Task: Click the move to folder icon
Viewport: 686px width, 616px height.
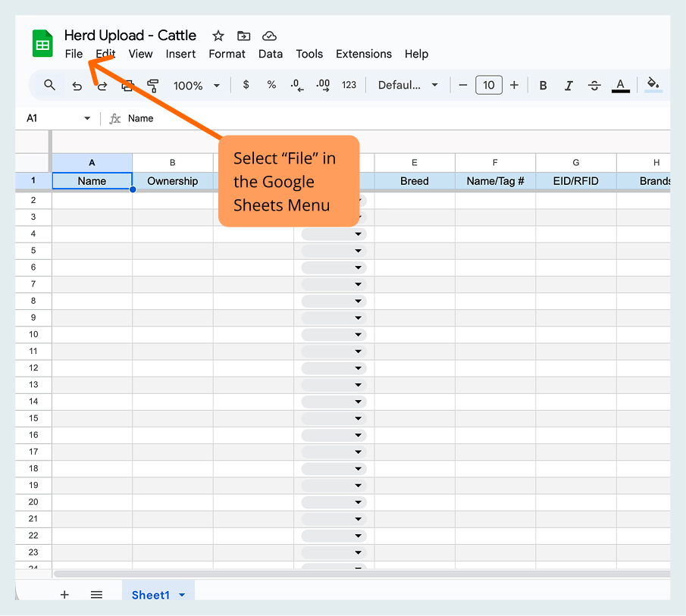Action: pyautogui.click(x=243, y=36)
